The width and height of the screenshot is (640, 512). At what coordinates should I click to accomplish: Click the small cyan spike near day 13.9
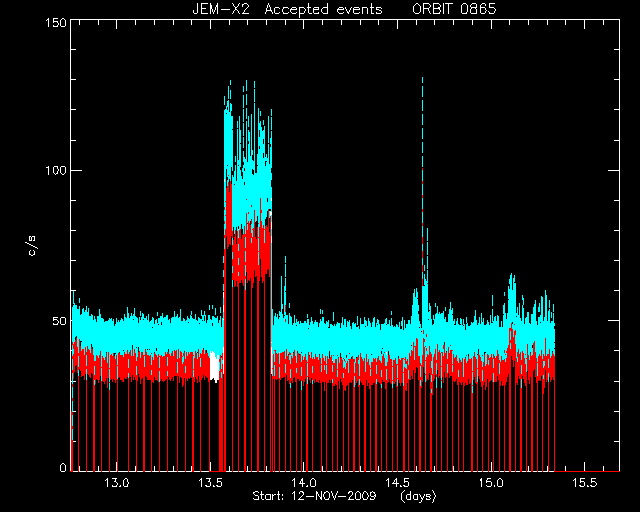(x=285, y=282)
